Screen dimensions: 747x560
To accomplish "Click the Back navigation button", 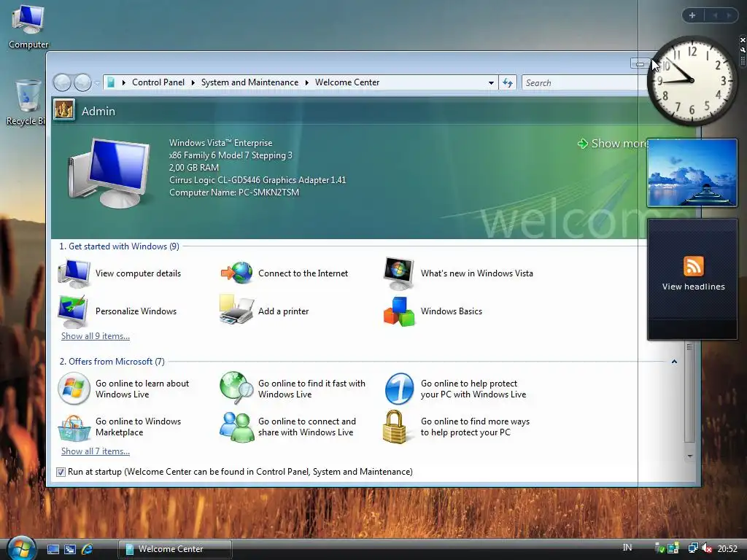I will pyautogui.click(x=62, y=83).
